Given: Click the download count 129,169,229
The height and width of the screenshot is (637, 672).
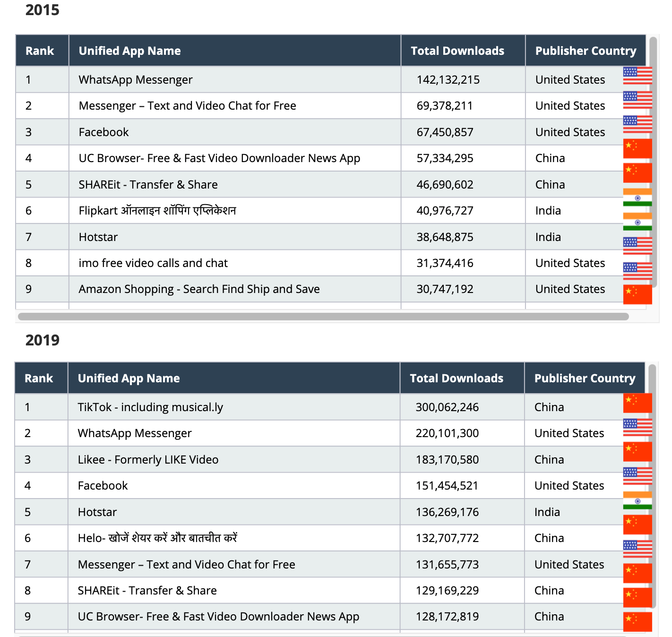Looking at the screenshot, I should 447,591.
